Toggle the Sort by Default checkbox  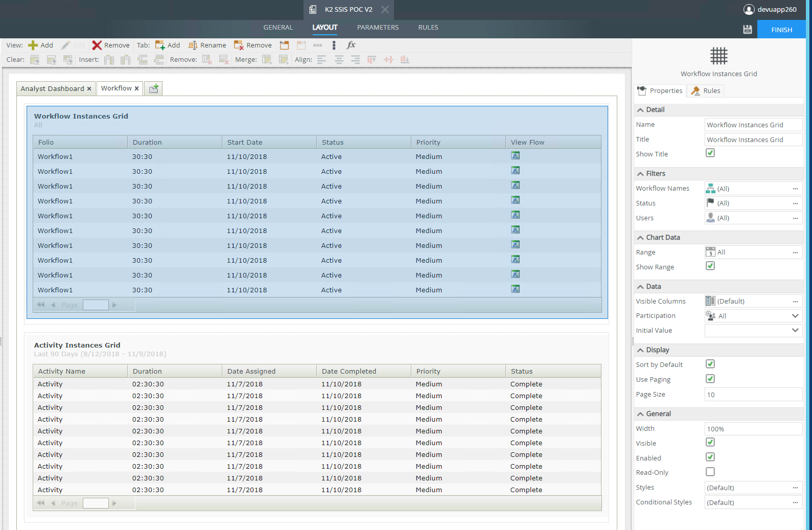coord(710,364)
